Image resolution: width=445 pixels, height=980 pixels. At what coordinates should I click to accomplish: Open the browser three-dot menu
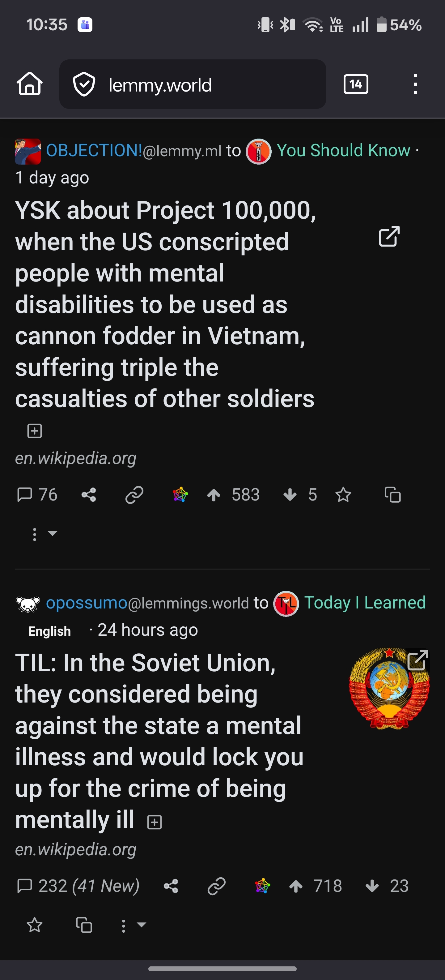point(415,84)
